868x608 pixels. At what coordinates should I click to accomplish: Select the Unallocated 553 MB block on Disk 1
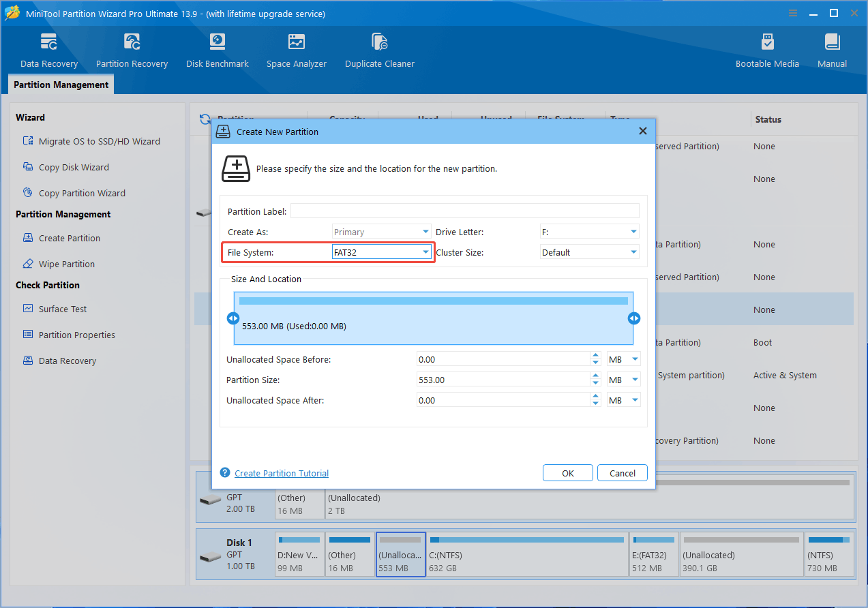click(x=401, y=554)
